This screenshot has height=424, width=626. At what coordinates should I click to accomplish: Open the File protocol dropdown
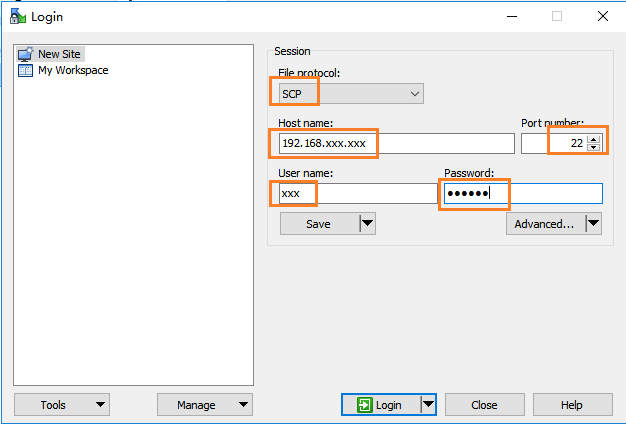pyautogui.click(x=351, y=94)
